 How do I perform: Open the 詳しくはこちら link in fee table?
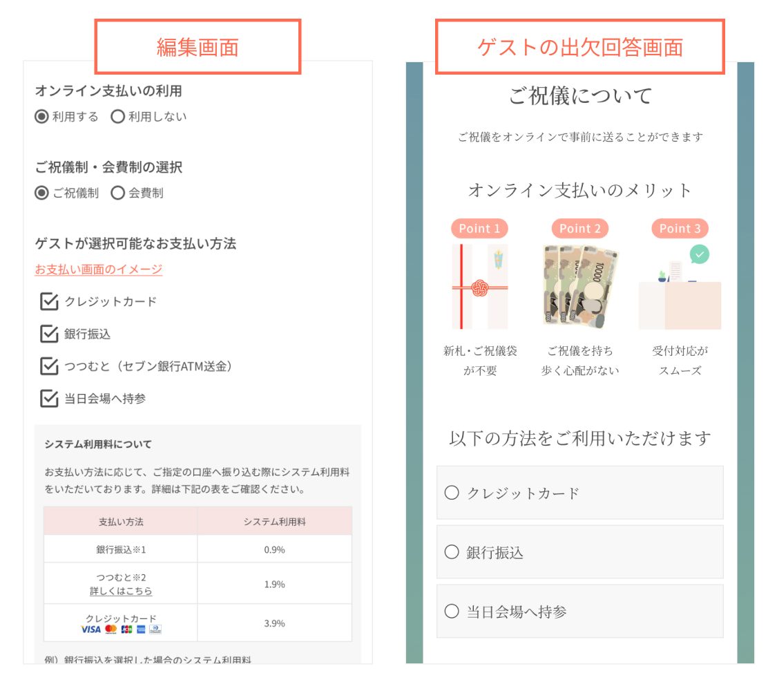pyautogui.click(x=121, y=592)
